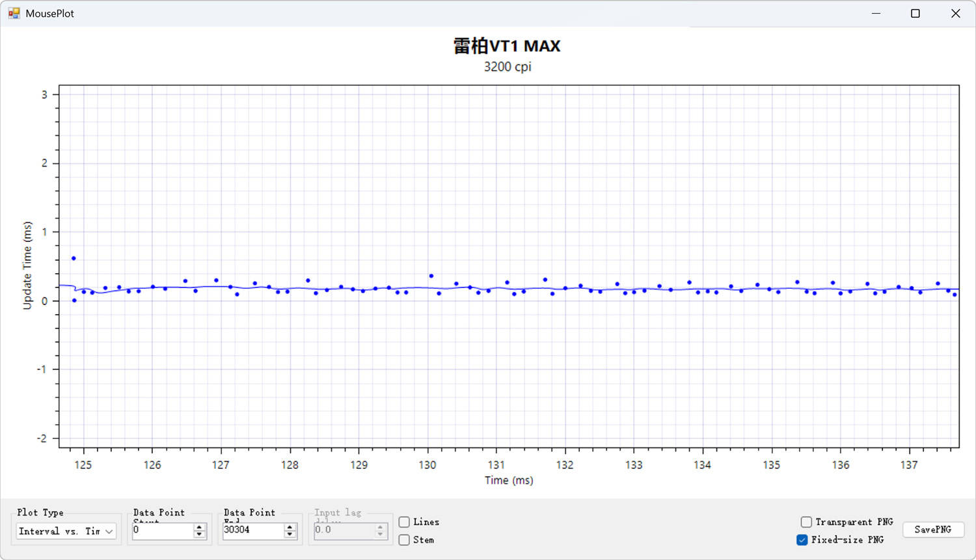Decrease Data Point Start with down arrow

pos(199,535)
